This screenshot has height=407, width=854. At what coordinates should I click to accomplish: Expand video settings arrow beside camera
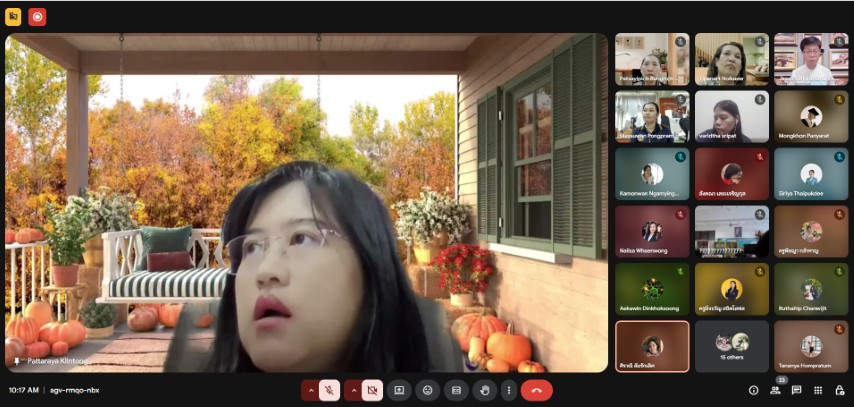[x=353, y=390]
